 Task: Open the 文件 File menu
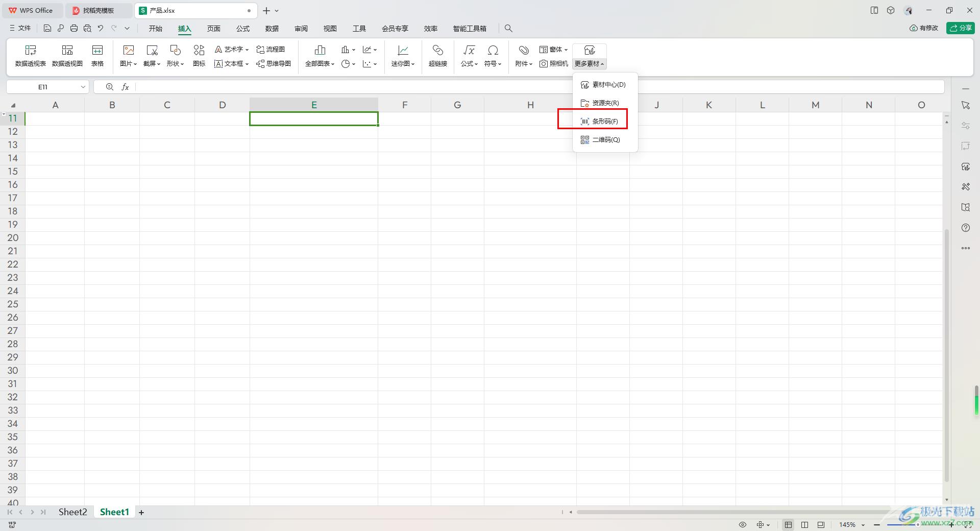click(x=20, y=29)
